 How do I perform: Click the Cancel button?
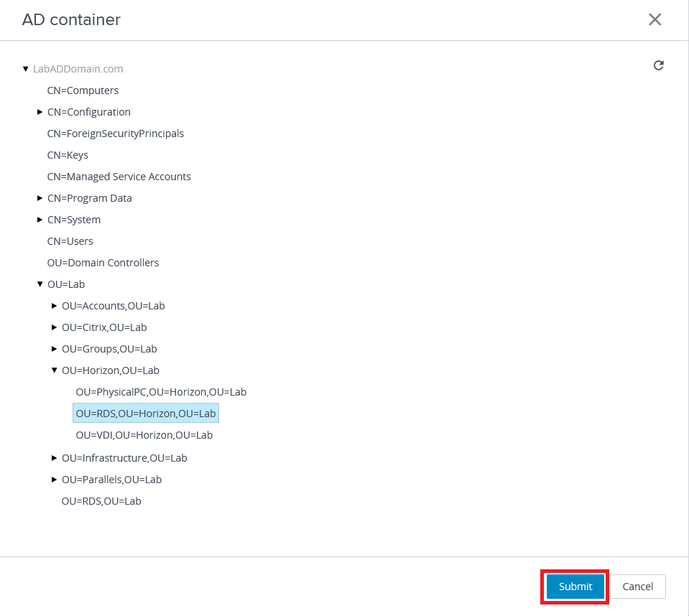[x=637, y=587]
